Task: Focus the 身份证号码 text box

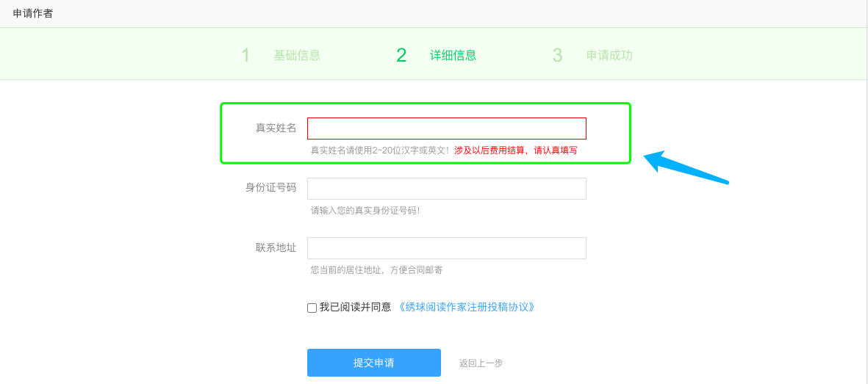Action: click(x=446, y=189)
